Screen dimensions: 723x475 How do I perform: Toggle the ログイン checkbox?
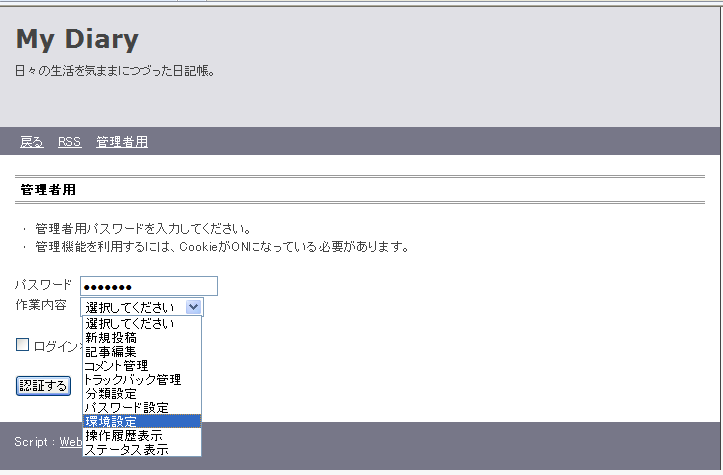pos(22,345)
